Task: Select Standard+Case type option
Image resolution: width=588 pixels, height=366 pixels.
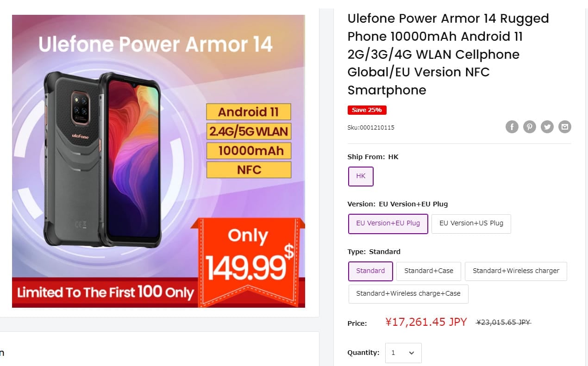Action: pyautogui.click(x=429, y=271)
